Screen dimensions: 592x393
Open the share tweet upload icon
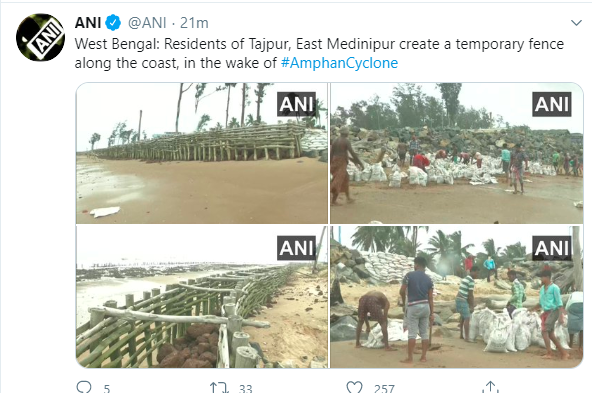point(490,387)
